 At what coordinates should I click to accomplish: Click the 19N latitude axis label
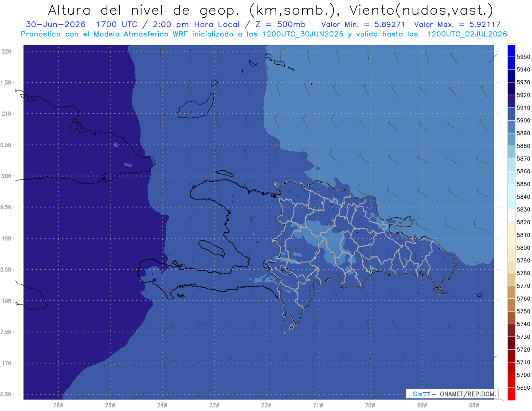pyautogui.click(x=6, y=239)
